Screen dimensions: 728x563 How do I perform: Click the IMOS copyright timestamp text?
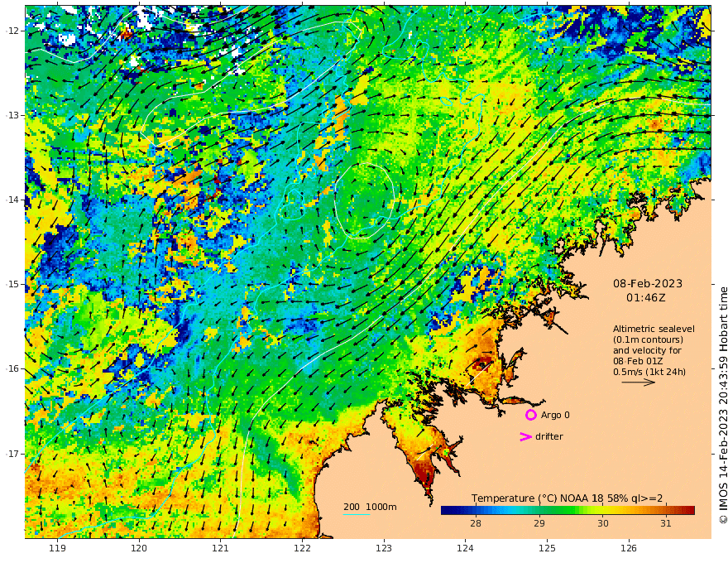click(x=723, y=405)
